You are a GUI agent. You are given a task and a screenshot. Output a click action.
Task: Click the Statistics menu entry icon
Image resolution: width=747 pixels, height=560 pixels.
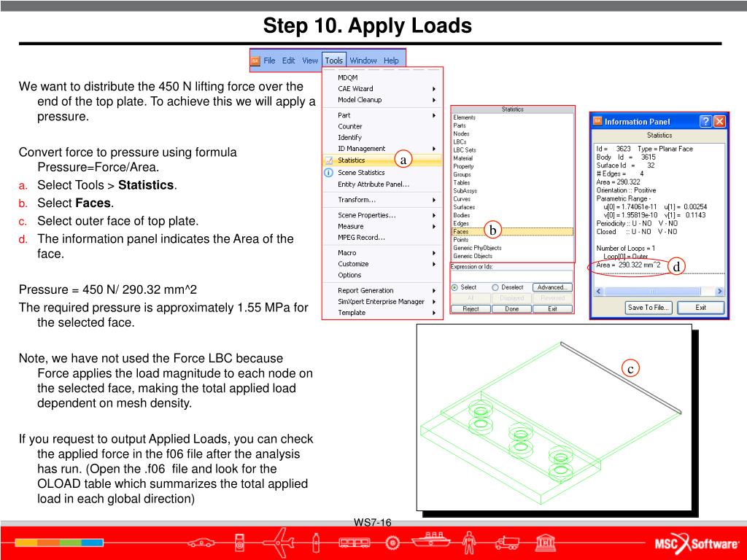[x=329, y=160]
